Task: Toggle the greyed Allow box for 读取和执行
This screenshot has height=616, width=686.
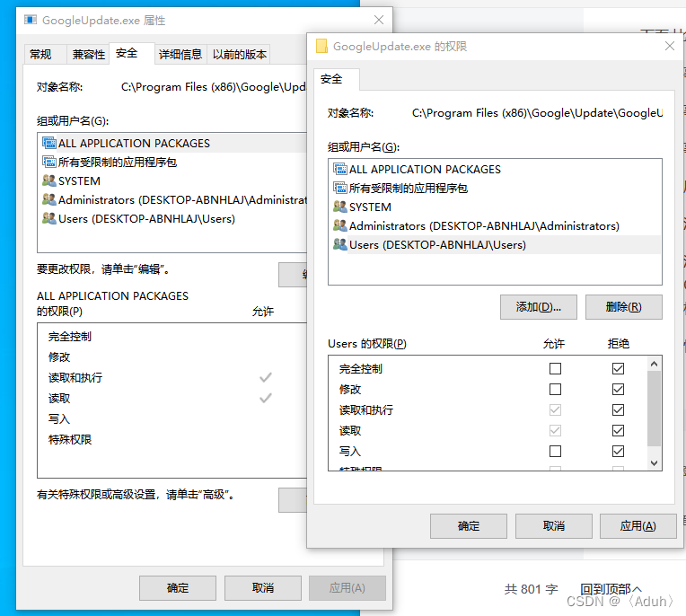Action: click(x=555, y=409)
